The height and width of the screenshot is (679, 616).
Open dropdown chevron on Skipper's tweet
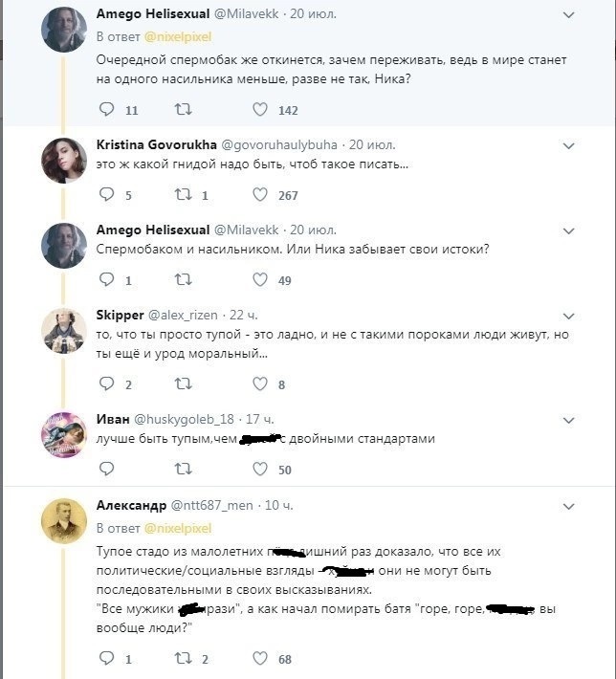pos(569,315)
